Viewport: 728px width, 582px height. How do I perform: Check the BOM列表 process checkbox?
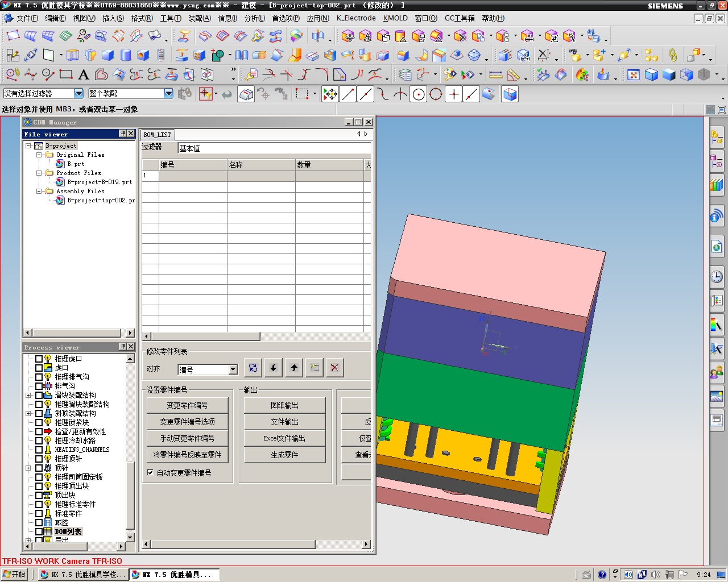click(x=39, y=532)
